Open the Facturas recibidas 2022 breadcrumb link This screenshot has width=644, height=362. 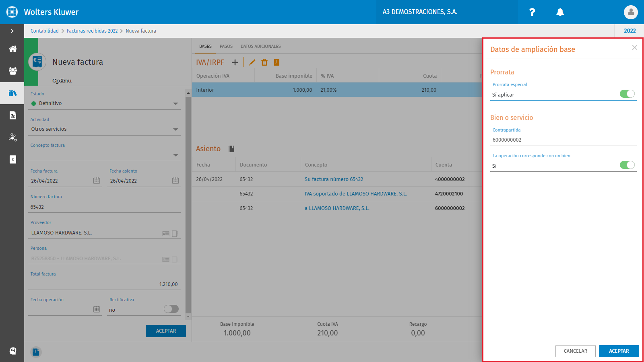tap(92, 31)
